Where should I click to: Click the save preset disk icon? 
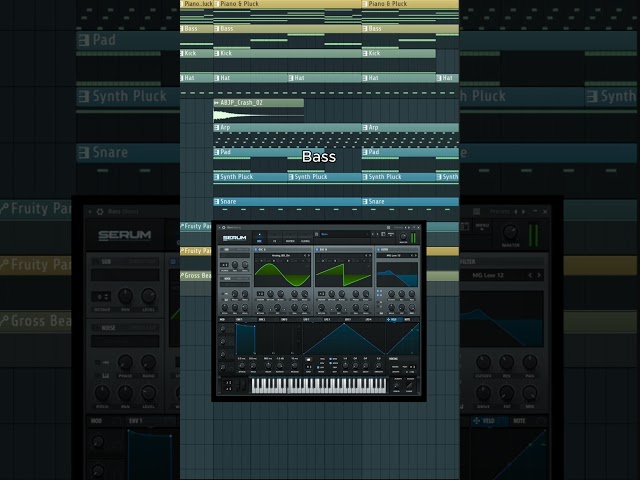[x=316, y=234]
